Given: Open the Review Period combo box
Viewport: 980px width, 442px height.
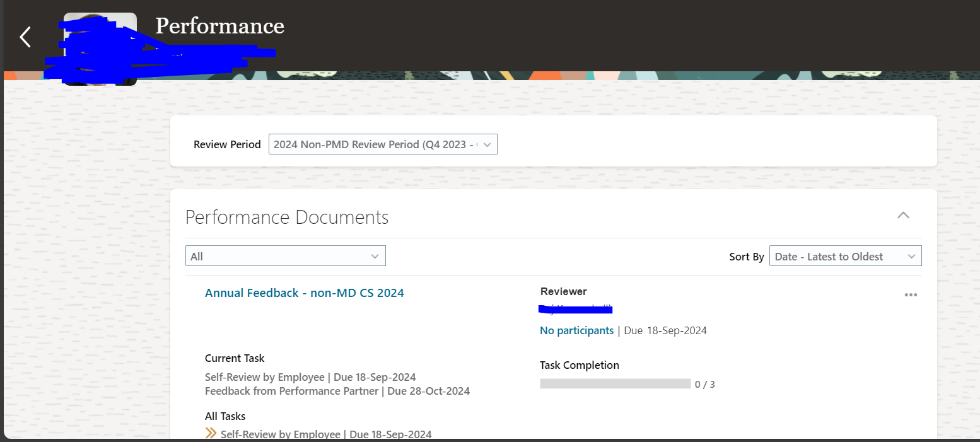Looking at the screenshot, I should tap(378, 144).
